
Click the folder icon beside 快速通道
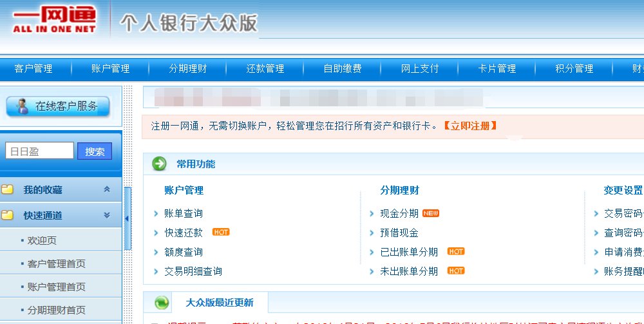7,214
